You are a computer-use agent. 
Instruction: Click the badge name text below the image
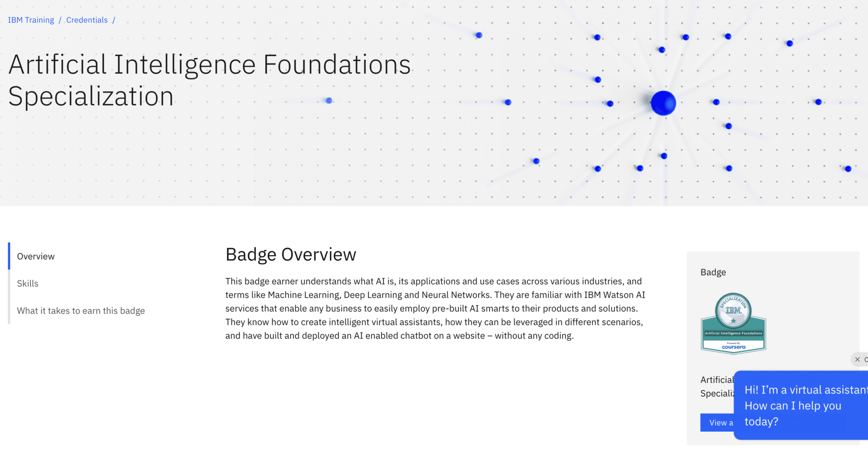coord(717,386)
